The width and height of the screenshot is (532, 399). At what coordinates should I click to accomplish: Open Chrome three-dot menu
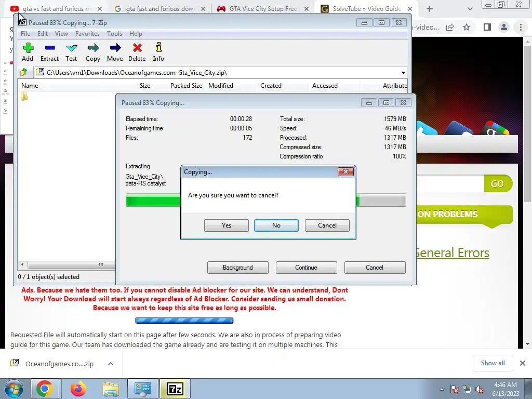point(521,27)
